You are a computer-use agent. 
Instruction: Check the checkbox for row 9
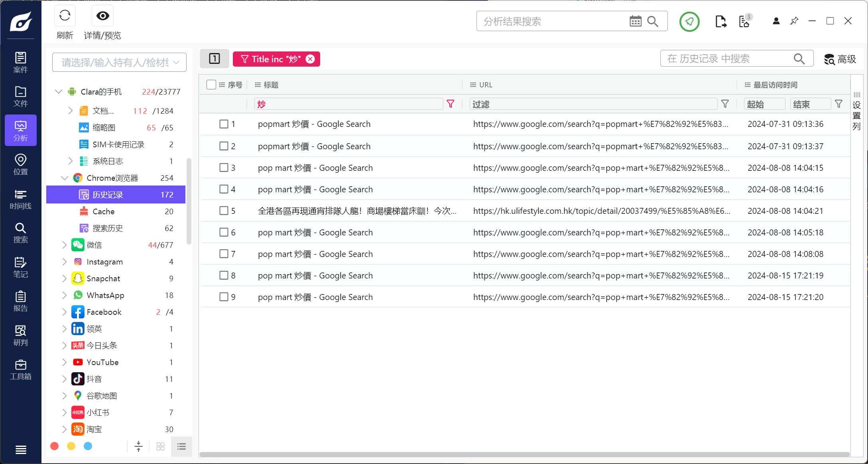pyautogui.click(x=224, y=297)
